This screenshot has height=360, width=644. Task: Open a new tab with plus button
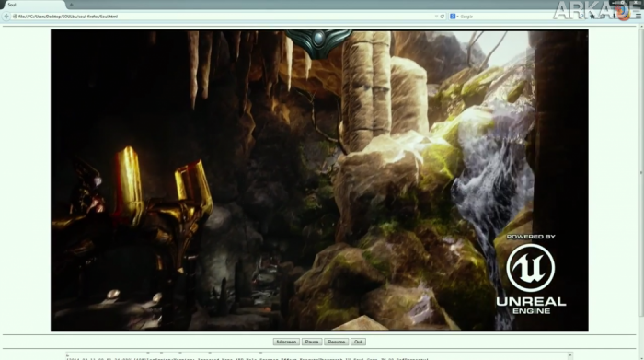[x=71, y=5]
